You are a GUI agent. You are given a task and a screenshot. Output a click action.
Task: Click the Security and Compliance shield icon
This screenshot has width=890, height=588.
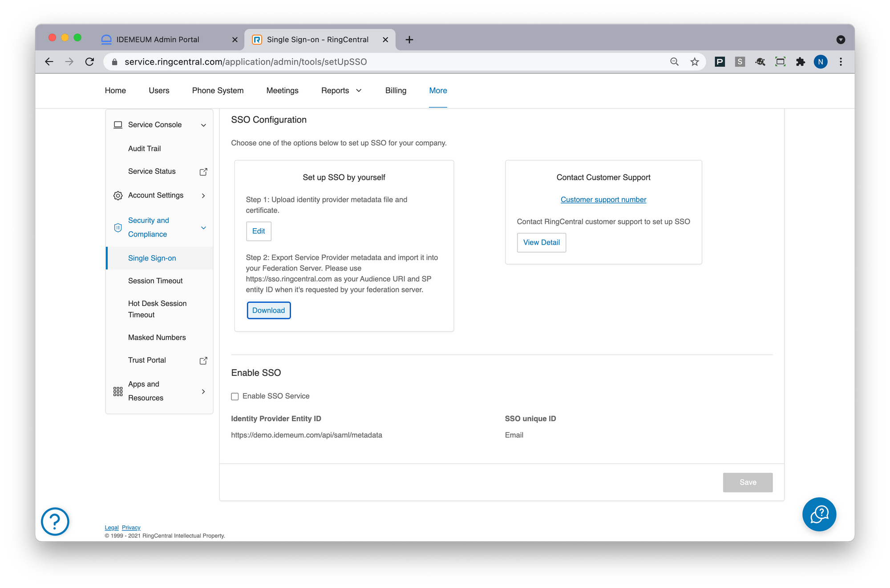[x=118, y=228]
